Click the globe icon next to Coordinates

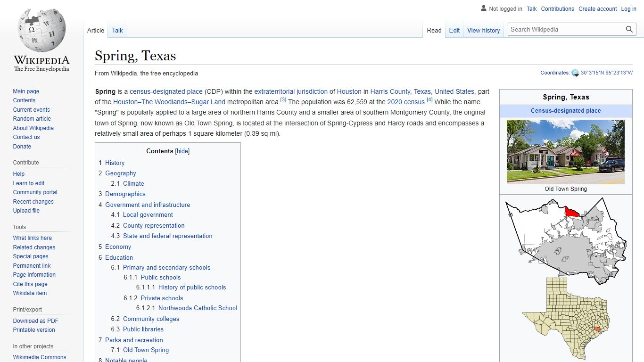(x=575, y=73)
